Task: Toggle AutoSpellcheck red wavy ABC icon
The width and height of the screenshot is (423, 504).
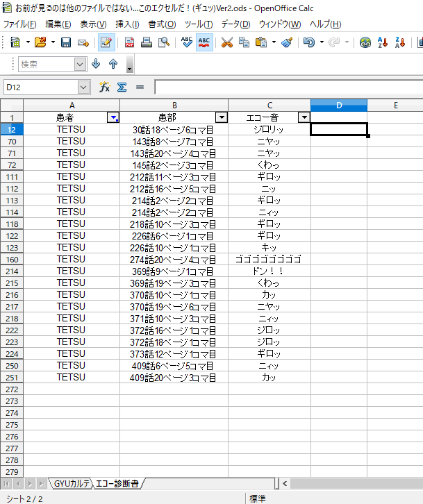Action: [204, 42]
